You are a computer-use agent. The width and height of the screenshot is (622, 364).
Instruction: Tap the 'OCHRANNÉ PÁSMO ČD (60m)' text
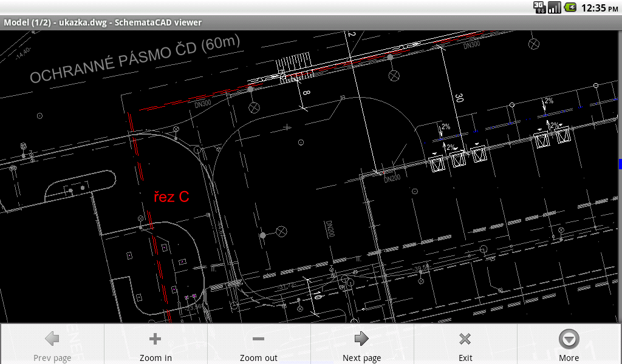[x=135, y=59]
